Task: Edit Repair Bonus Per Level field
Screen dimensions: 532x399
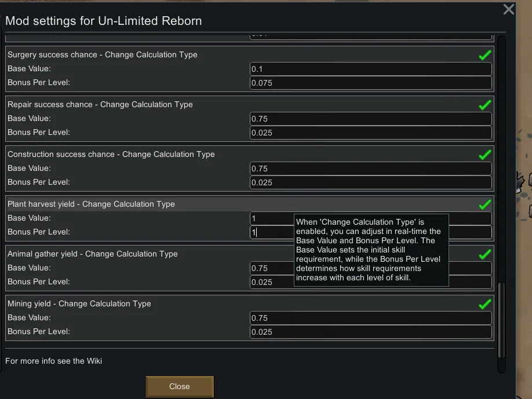Action: coord(371,133)
